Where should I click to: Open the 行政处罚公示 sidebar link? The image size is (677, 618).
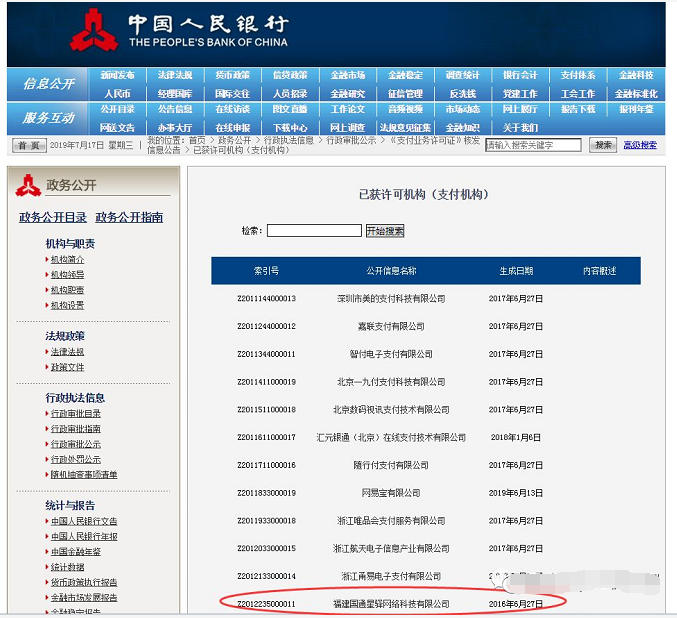point(76,459)
